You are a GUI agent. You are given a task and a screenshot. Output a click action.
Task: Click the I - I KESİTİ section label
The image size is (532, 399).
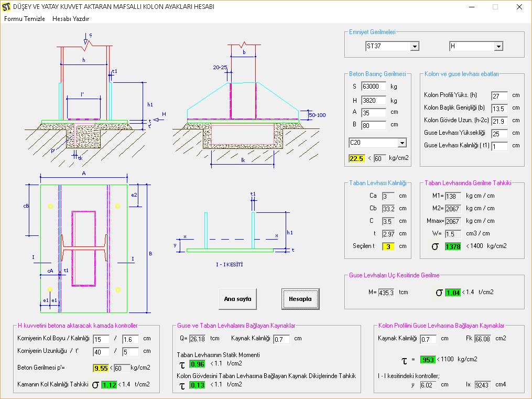230,265
